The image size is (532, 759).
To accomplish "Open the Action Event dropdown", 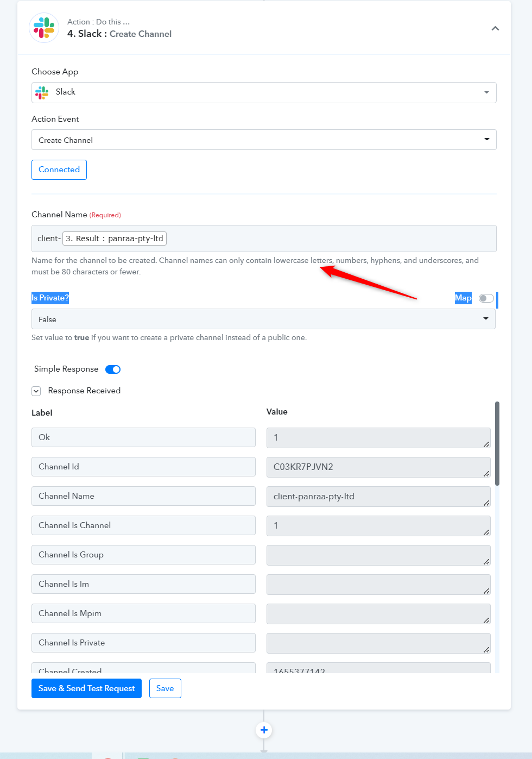I will [264, 140].
